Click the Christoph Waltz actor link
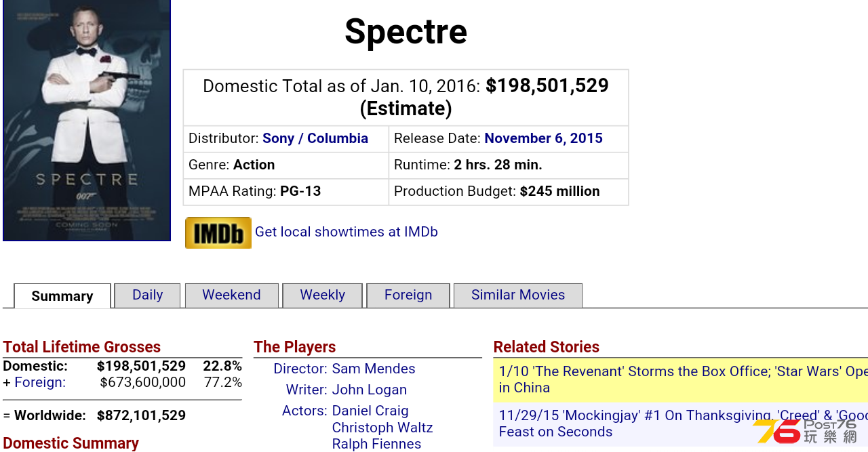868x452 pixels. [382, 428]
